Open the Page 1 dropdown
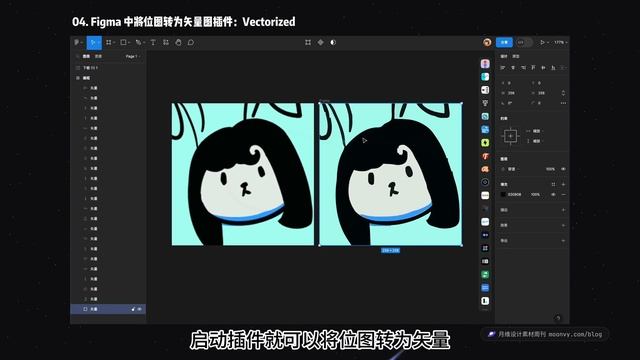This screenshot has height=360, width=640. [132, 56]
